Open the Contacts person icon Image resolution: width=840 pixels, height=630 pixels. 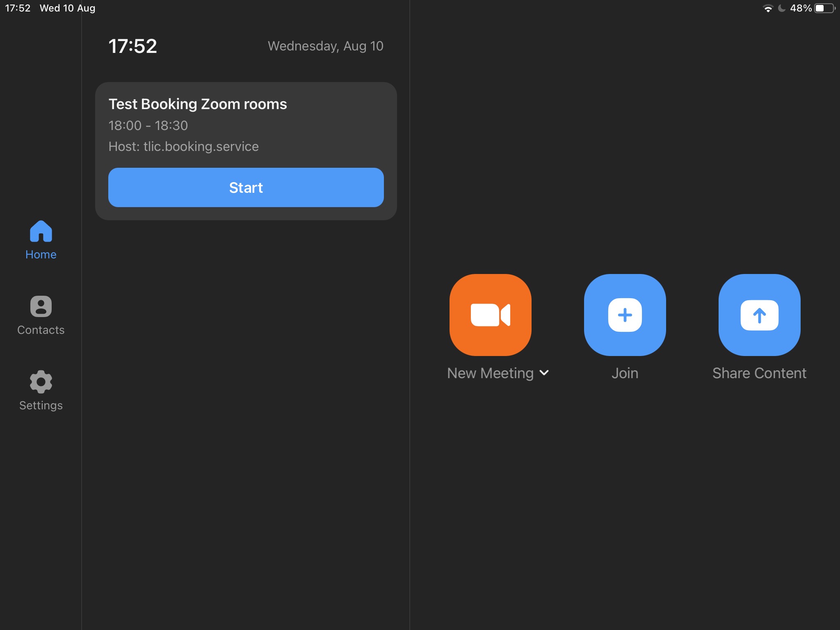pos(41,306)
